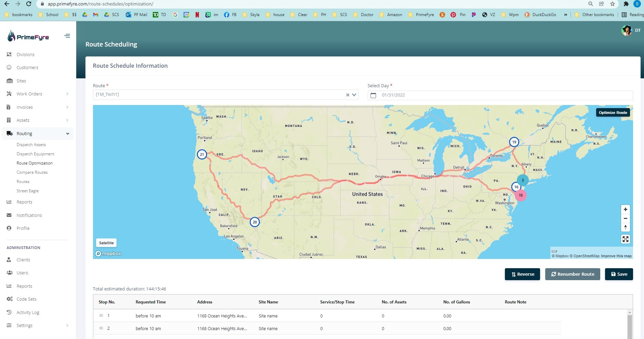Click the Reverse button
This screenshot has width=644, height=339.
522,274
